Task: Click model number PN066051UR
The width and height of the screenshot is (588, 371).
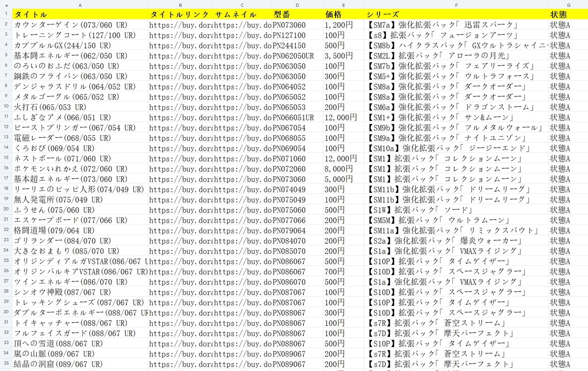Action: pos(297,117)
